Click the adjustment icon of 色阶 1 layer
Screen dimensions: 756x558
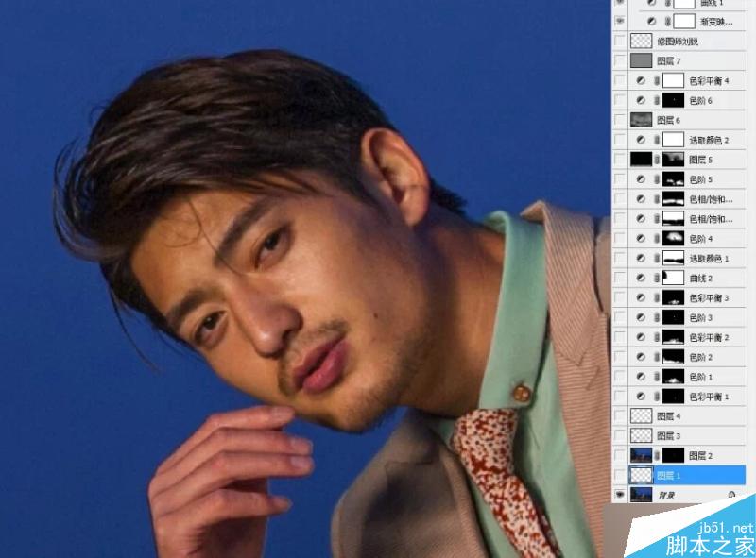point(641,377)
